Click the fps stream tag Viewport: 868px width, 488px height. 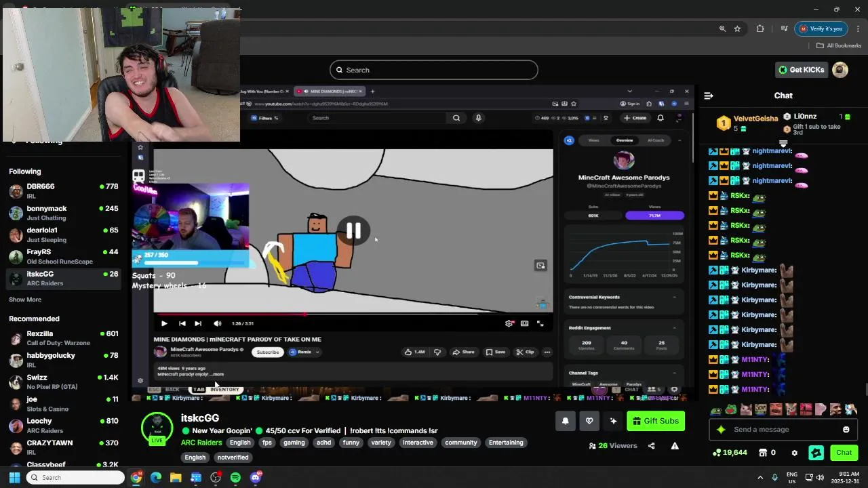(x=267, y=443)
